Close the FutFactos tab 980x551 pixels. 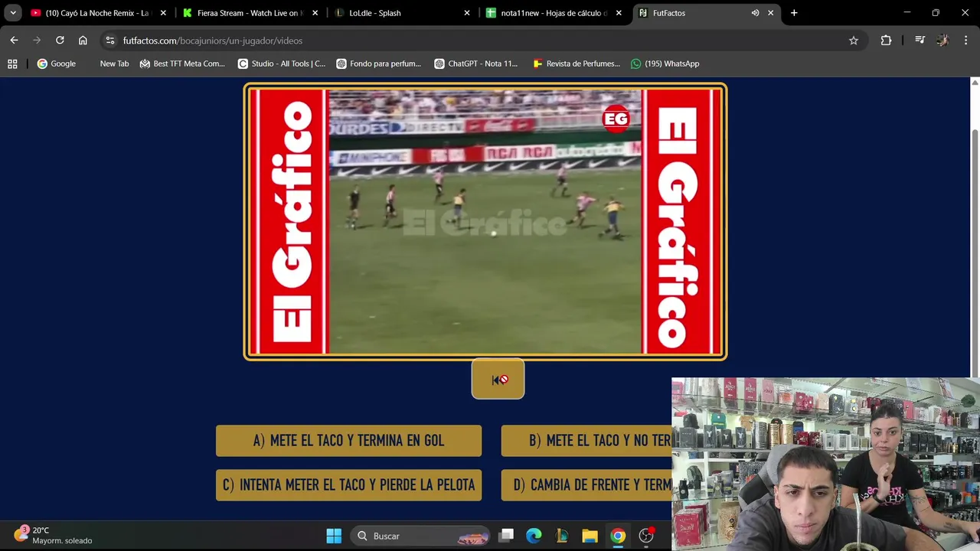click(770, 13)
